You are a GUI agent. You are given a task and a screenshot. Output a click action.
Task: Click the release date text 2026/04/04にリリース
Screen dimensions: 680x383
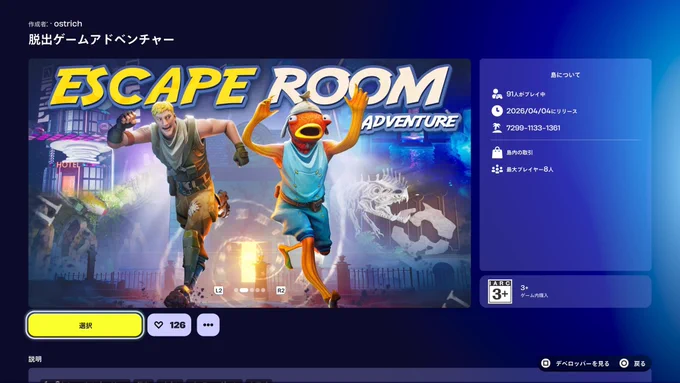click(542, 111)
